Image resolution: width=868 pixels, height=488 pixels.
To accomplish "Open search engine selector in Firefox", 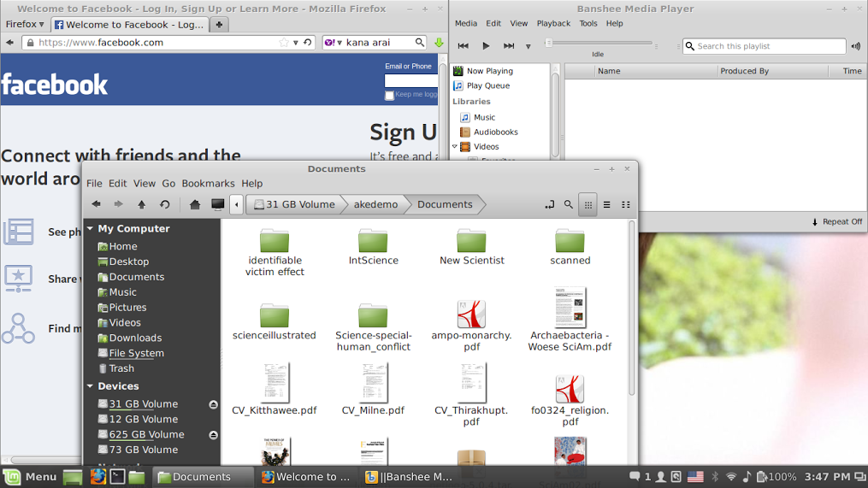I will tap(334, 43).
